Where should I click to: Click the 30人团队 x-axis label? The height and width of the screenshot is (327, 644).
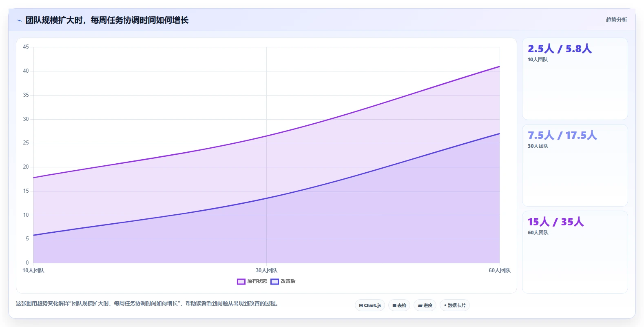(266, 270)
